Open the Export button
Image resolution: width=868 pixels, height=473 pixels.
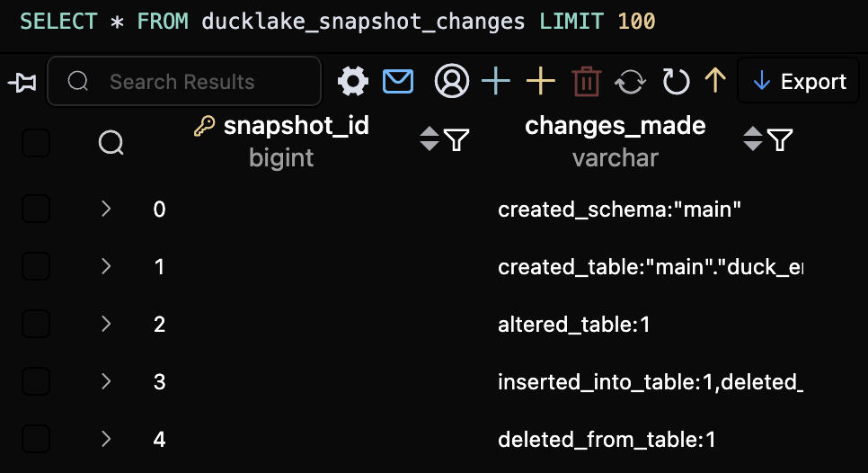point(799,82)
